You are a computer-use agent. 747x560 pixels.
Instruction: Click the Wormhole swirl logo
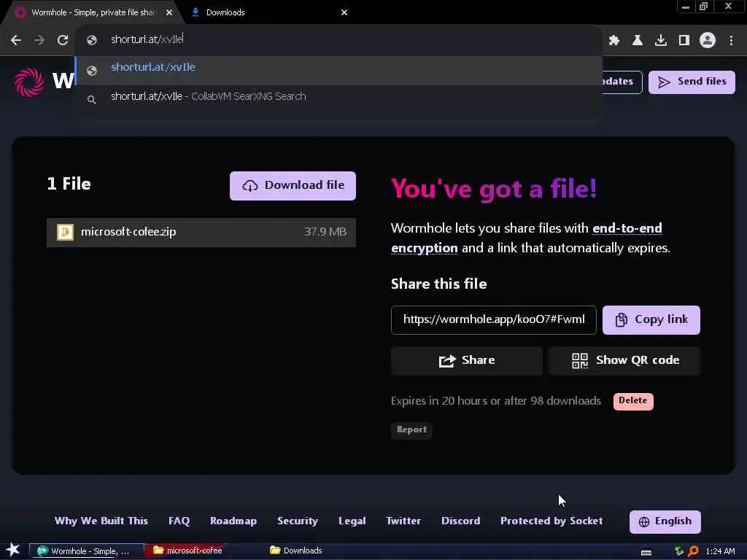pos(29,82)
